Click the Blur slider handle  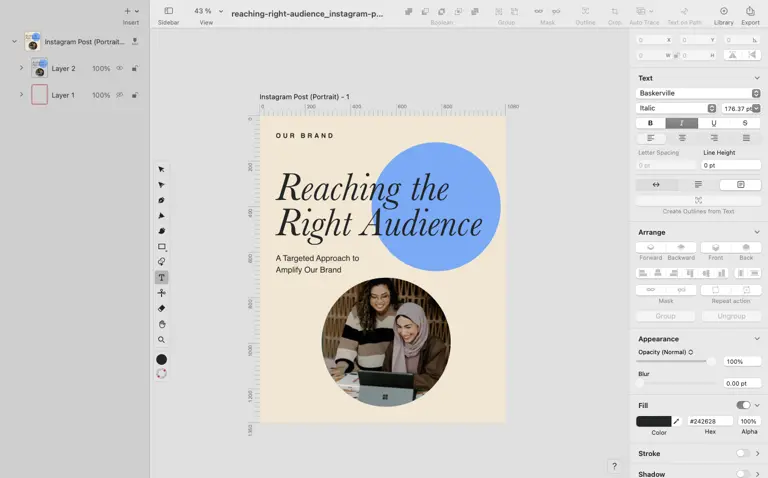point(640,383)
